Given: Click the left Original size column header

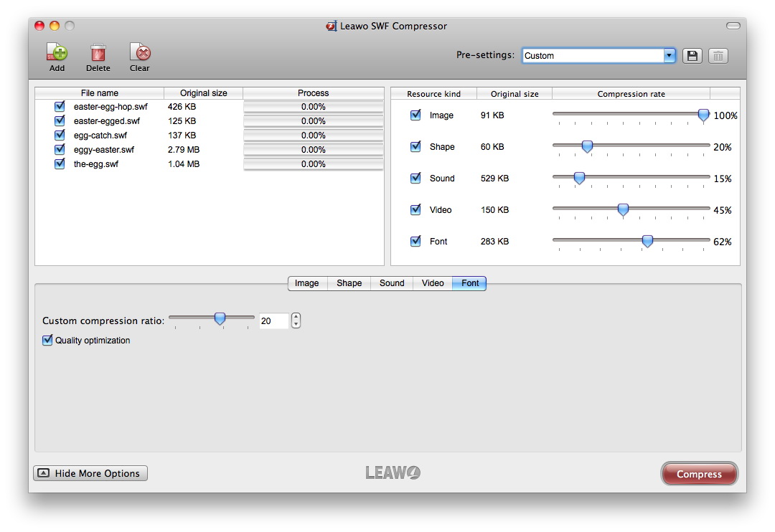Looking at the screenshot, I should (x=203, y=93).
